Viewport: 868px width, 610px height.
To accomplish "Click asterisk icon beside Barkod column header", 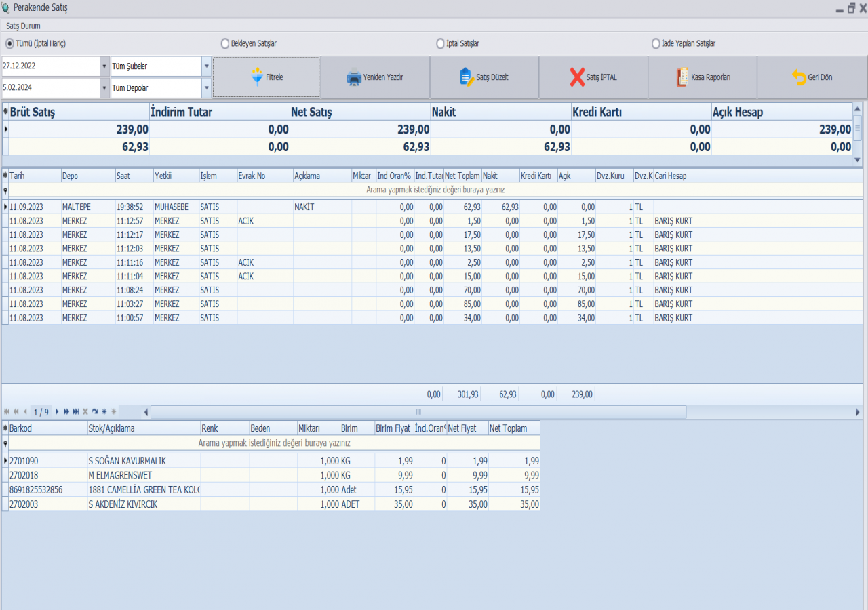I will (5, 428).
